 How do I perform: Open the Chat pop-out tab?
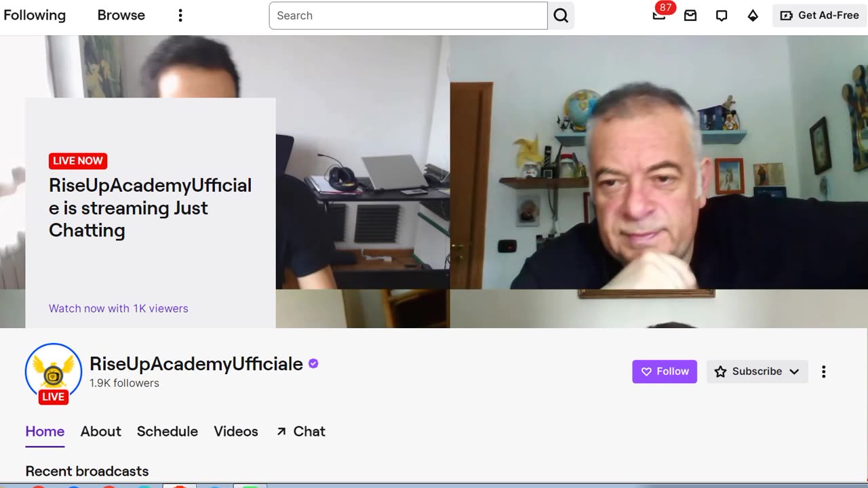(301, 432)
